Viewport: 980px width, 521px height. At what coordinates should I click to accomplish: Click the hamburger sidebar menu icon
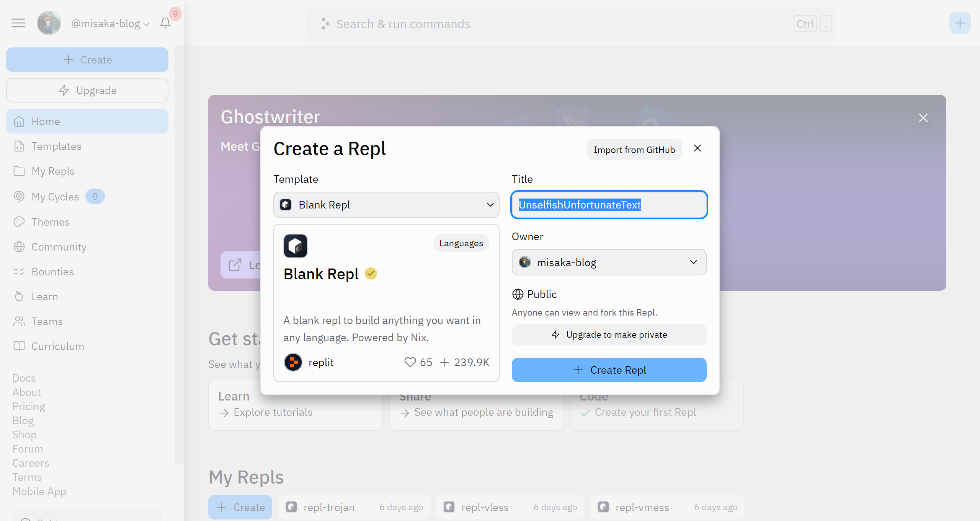(x=18, y=23)
